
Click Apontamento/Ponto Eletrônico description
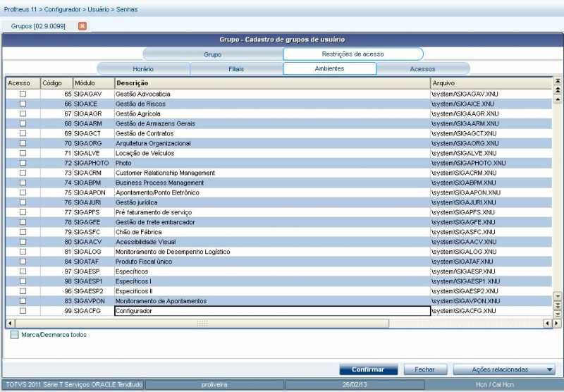pos(157,192)
